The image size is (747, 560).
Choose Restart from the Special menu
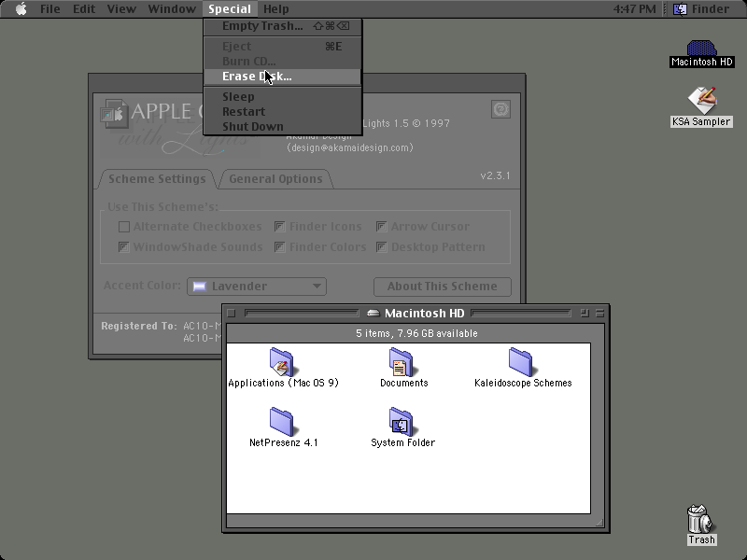pyautogui.click(x=283, y=111)
